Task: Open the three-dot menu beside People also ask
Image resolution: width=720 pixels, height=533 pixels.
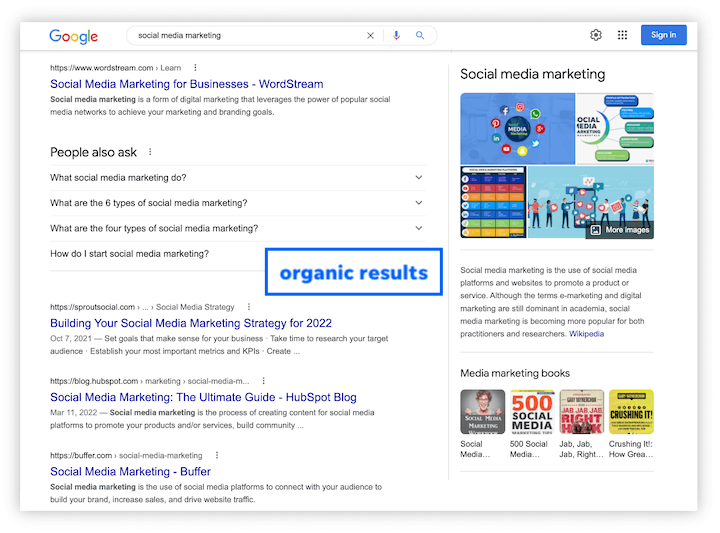Action: [150, 152]
